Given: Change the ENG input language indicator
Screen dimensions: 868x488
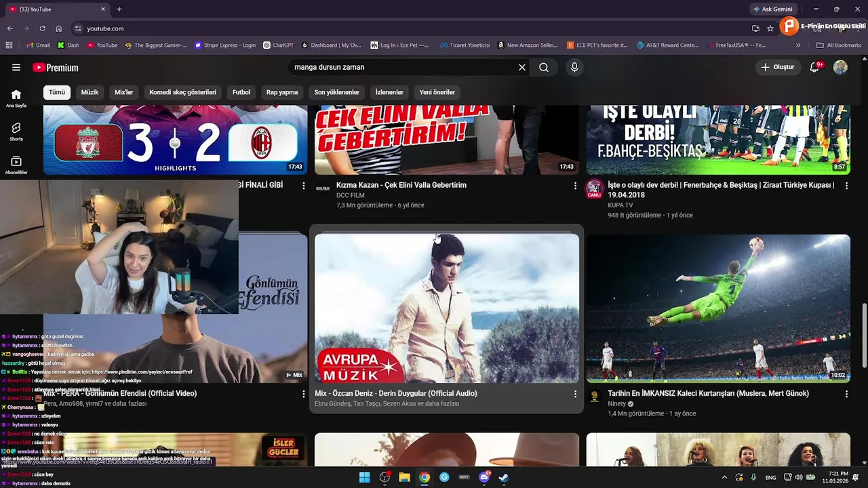Looking at the screenshot, I should [x=770, y=477].
